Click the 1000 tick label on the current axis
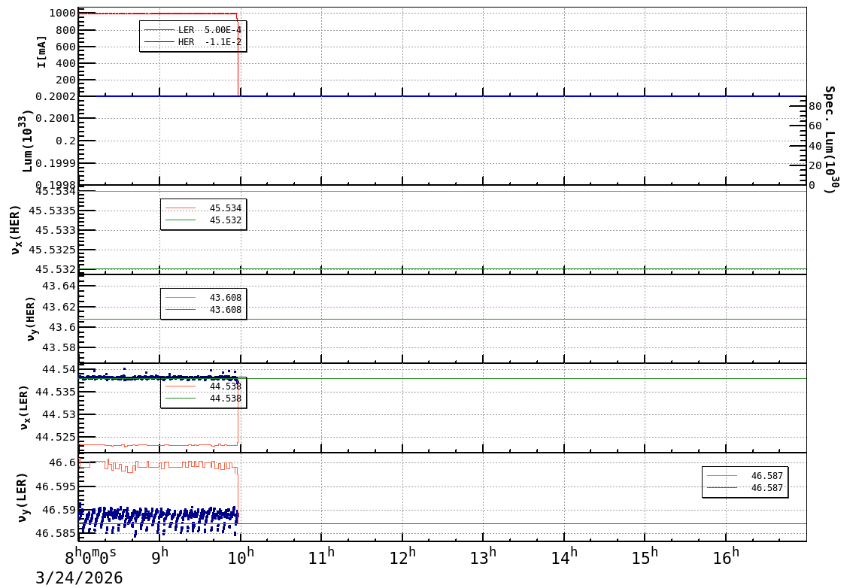 [62, 13]
